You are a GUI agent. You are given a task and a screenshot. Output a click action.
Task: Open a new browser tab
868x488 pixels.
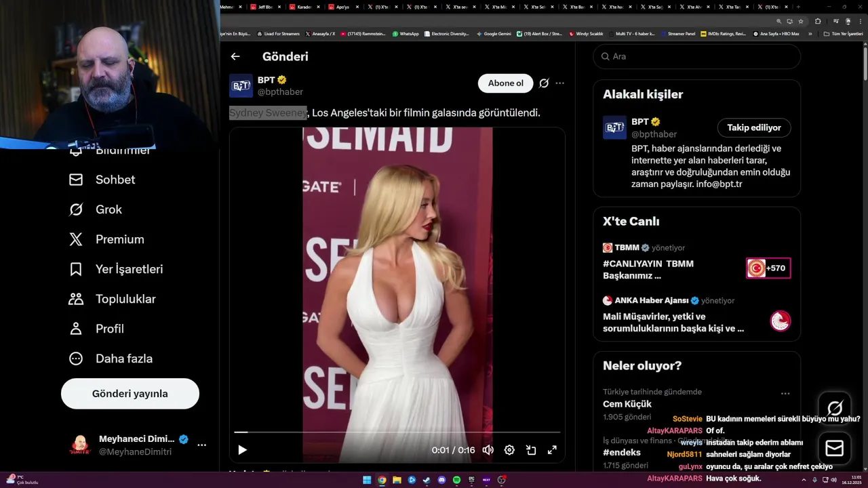799,7
